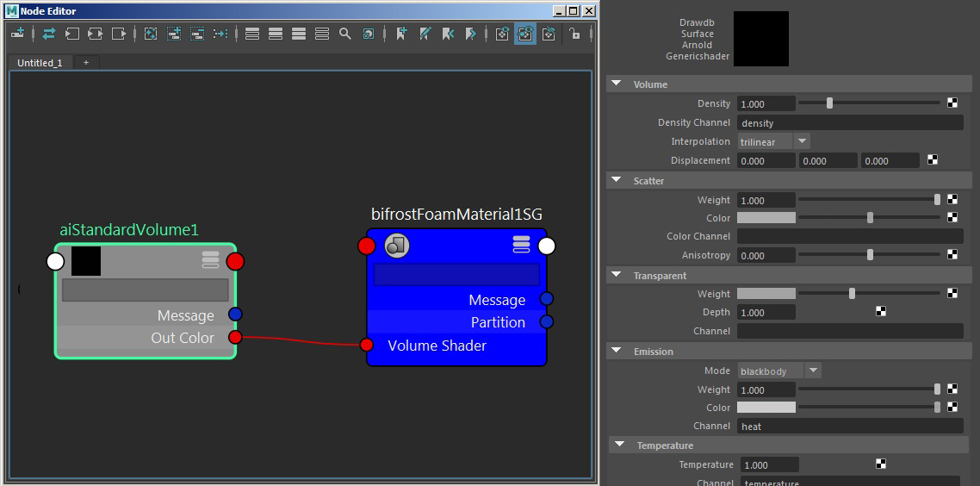
Task: Select the bifrostFoamMaterial1SG node title
Action: (456, 214)
